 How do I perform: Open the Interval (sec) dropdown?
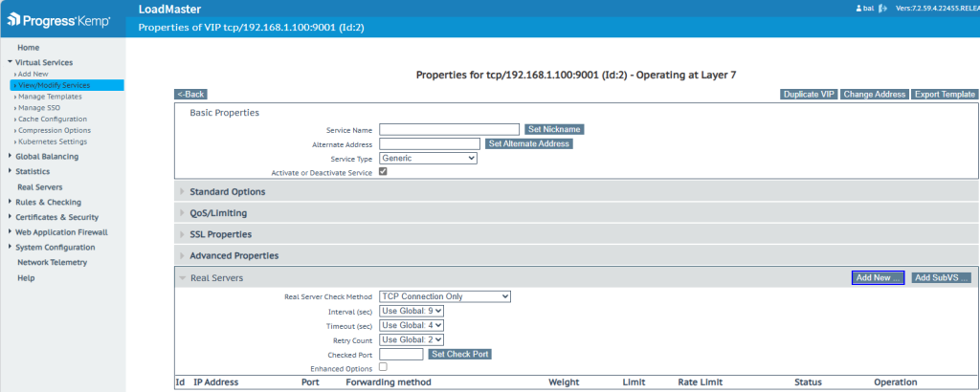[412, 311]
